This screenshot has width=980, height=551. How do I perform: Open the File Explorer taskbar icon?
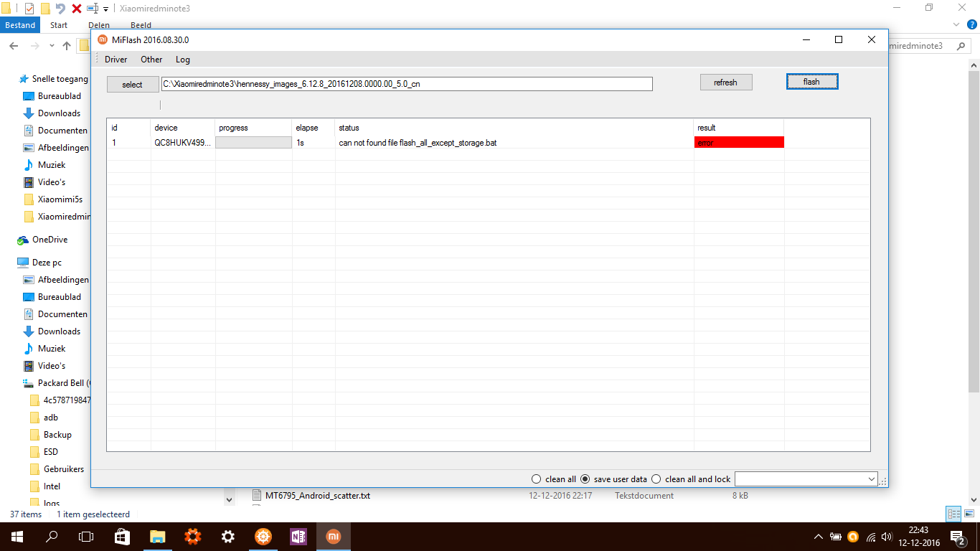click(x=157, y=537)
